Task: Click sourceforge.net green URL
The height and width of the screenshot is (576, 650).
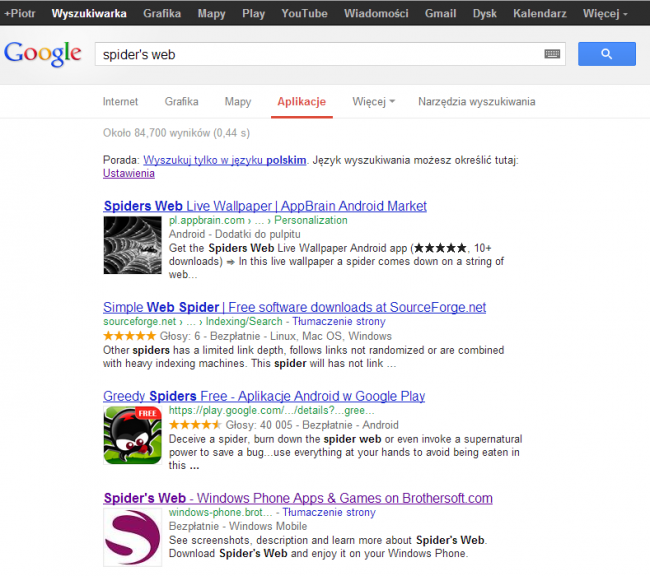Action: tap(139, 321)
